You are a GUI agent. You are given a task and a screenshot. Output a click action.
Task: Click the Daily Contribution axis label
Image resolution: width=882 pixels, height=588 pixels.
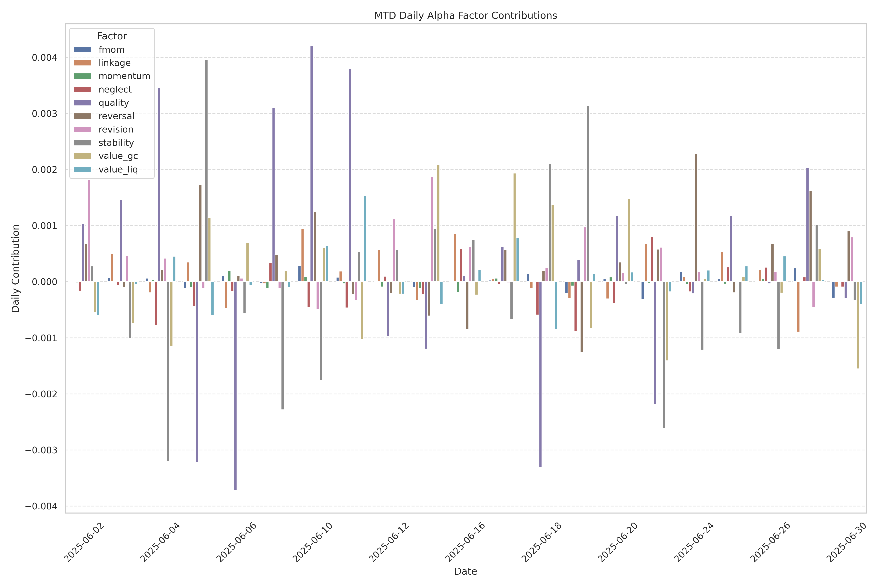(x=15, y=268)
